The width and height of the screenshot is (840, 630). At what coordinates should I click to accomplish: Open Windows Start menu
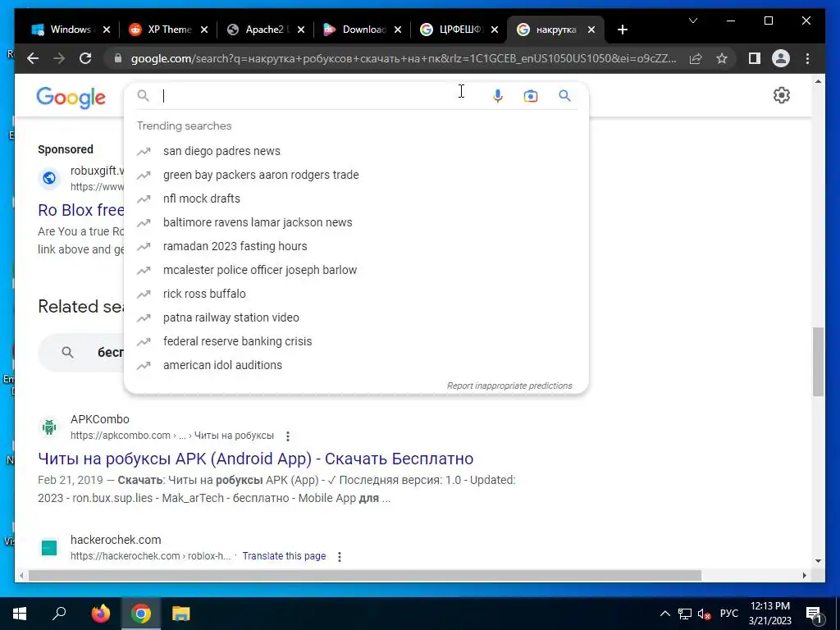click(x=20, y=614)
